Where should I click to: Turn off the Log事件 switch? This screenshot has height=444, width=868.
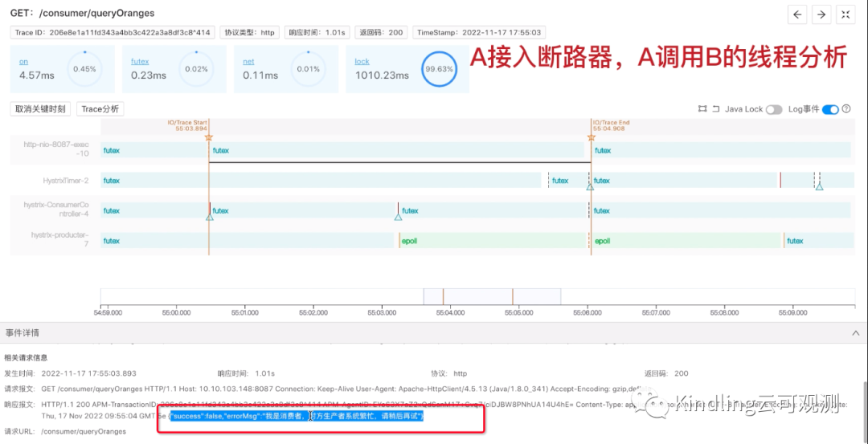click(830, 109)
